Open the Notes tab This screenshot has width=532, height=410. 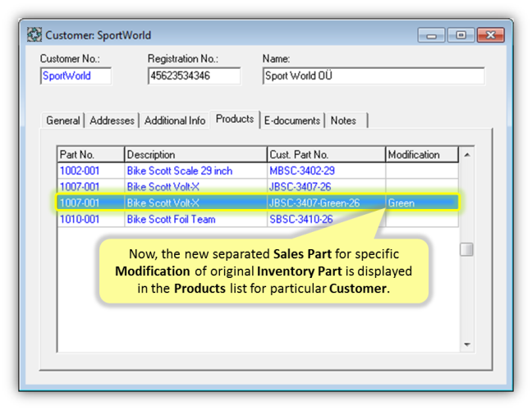point(346,121)
